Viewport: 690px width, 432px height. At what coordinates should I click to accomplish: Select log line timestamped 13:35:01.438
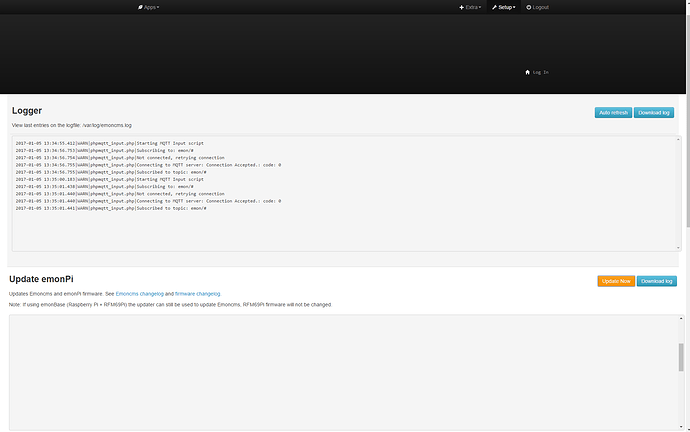(105, 187)
